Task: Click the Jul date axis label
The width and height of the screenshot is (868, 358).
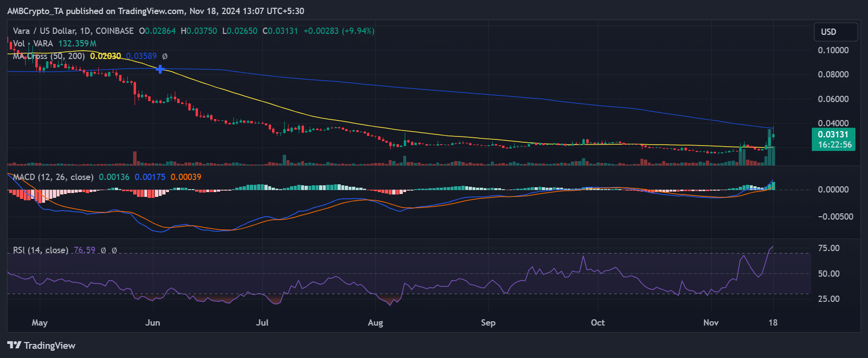Action: (262, 323)
